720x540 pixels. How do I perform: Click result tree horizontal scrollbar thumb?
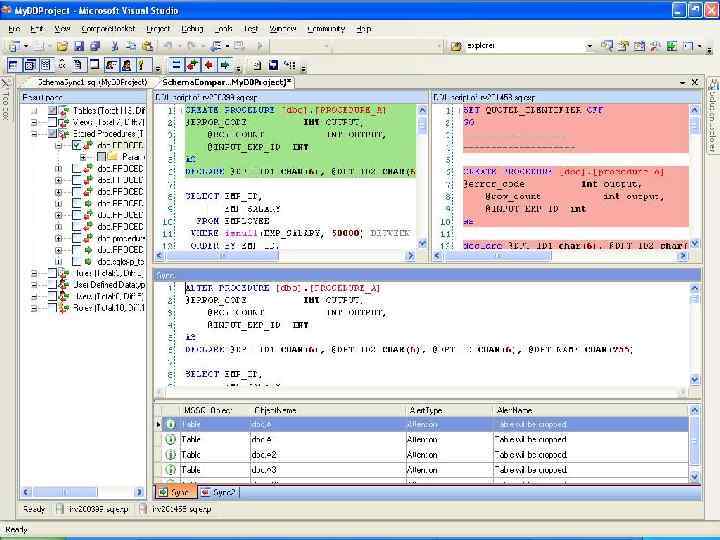click(x=65, y=492)
